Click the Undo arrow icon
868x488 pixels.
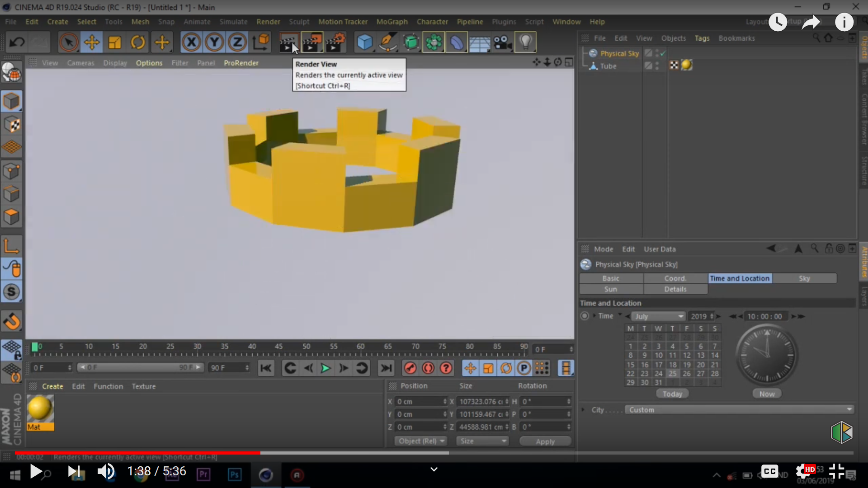[17, 42]
